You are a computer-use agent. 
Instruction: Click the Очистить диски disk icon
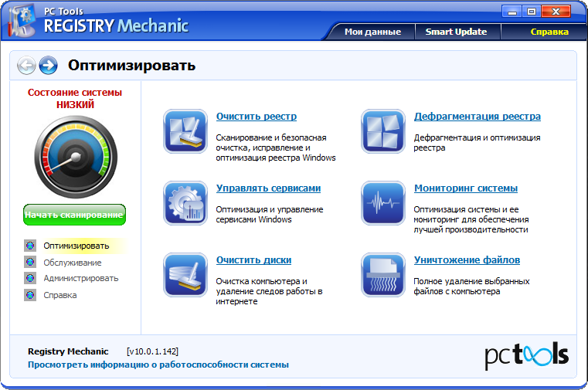(x=185, y=275)
